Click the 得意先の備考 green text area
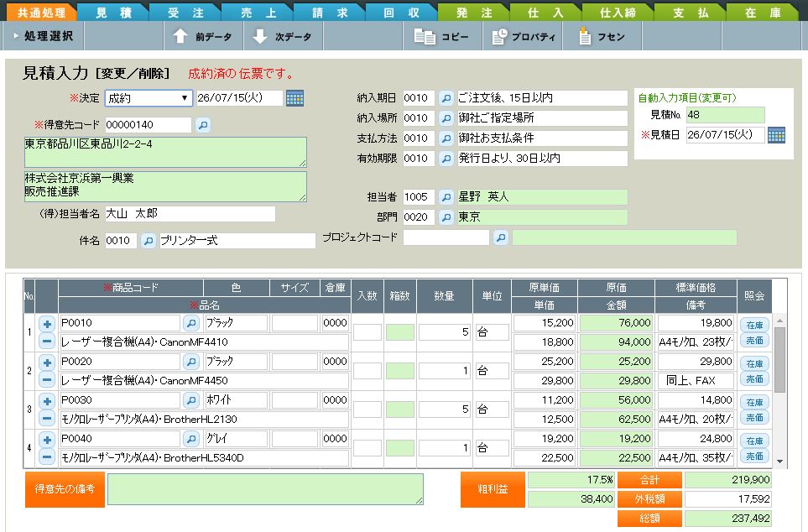 pyautogui.click(x=265, y=488)
